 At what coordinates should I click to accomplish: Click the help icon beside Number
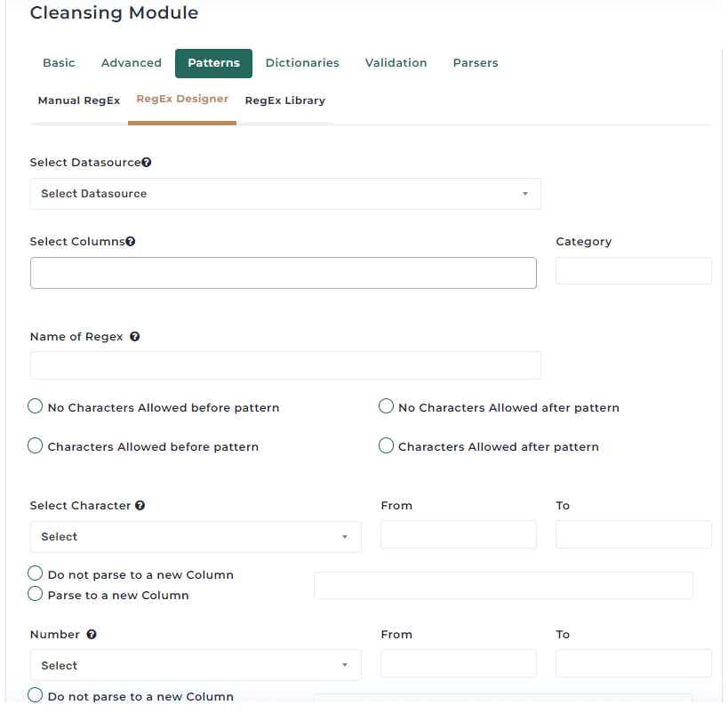(x=92, y=635)
